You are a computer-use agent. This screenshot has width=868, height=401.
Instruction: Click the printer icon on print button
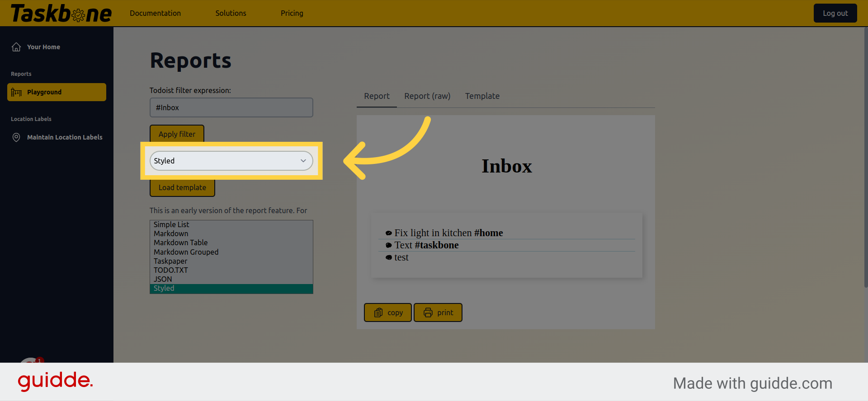click(428, 312)
